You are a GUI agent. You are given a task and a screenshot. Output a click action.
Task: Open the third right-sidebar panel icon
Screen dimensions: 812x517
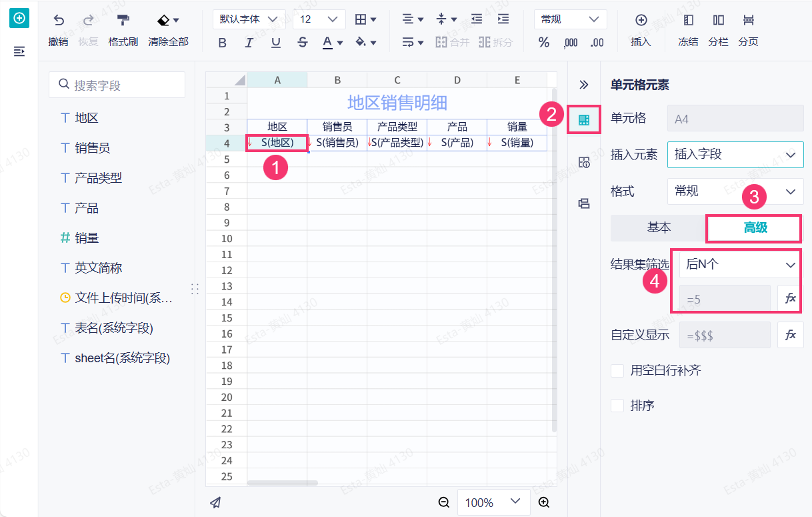pos(584,203)
